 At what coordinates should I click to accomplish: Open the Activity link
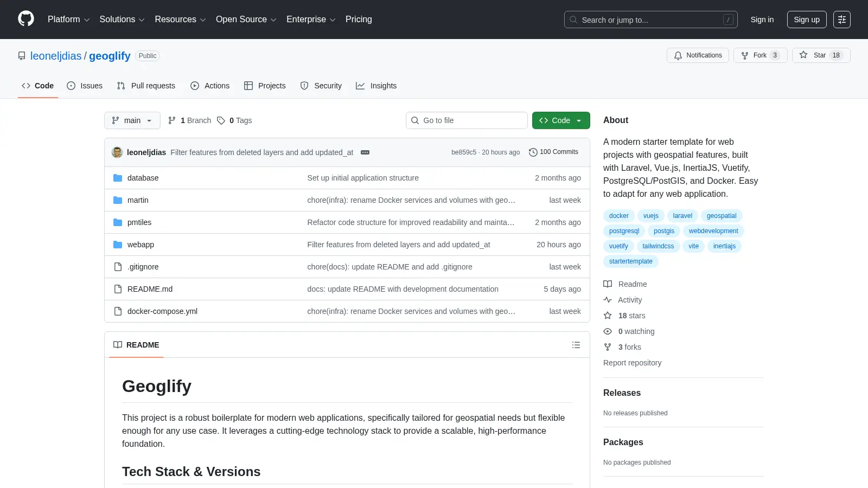[623, 300]
